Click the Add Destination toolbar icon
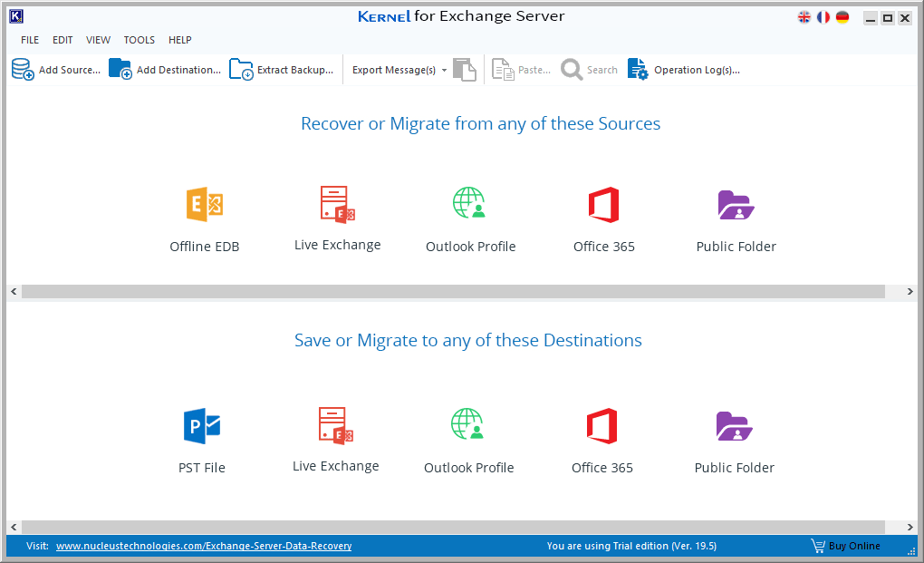 tap(120, 70)
